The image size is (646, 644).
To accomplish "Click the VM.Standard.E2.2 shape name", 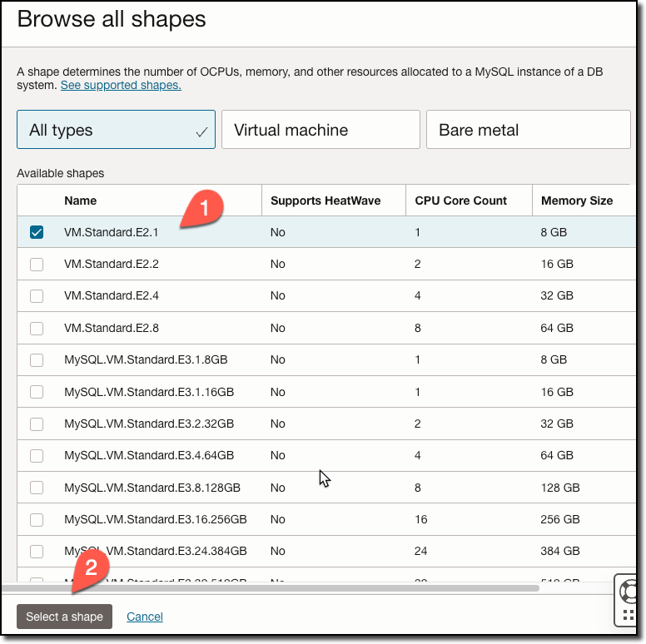I will (x=112, y=264).
